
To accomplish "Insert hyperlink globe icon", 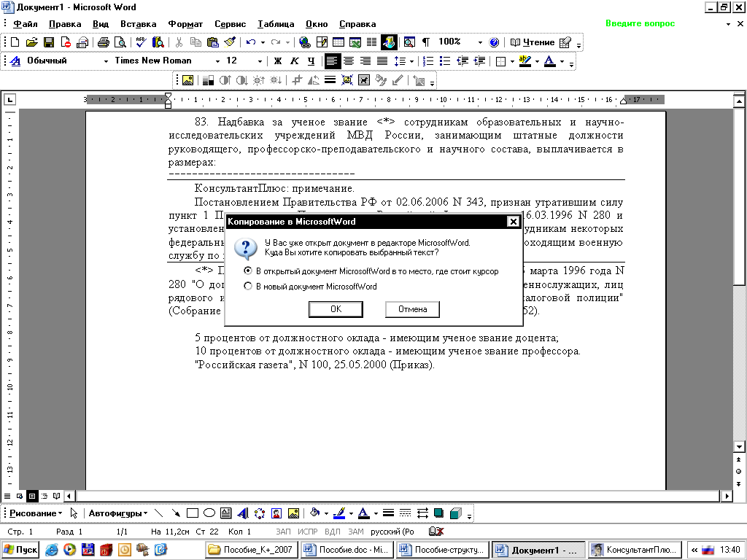I will [x=305, y=42].
